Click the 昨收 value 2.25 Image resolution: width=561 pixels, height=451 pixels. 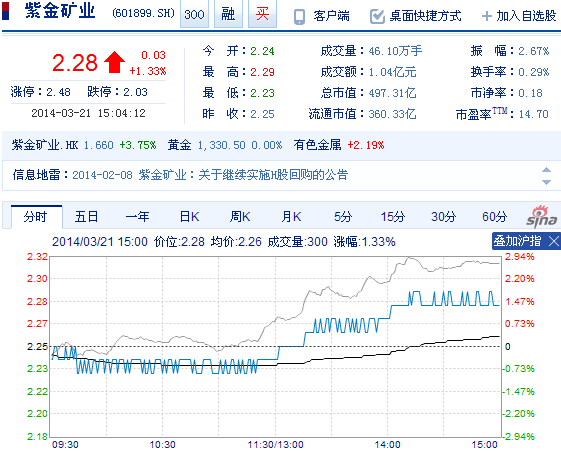262,114
